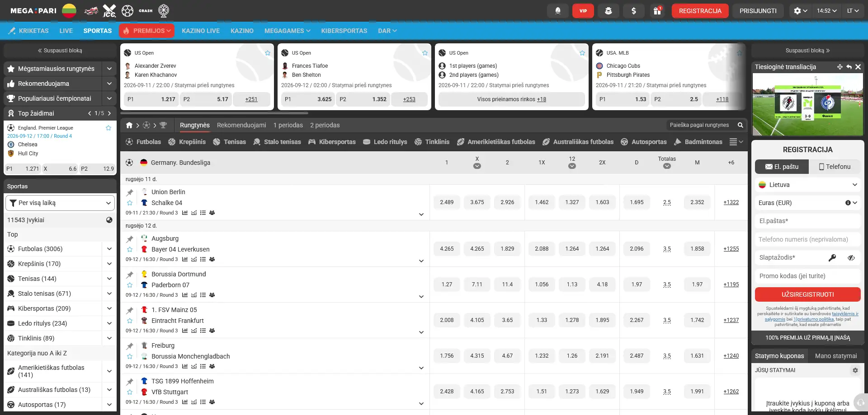
Task: Open the pop-out icon on live broadcast panel
Action: [x=849, y=67]
